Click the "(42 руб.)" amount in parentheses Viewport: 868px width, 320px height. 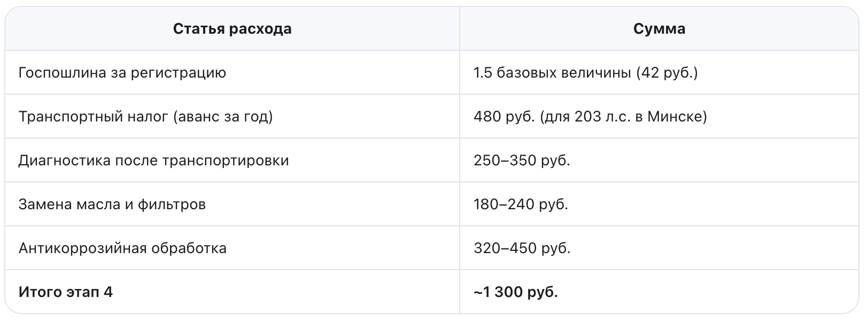(667, 73)
